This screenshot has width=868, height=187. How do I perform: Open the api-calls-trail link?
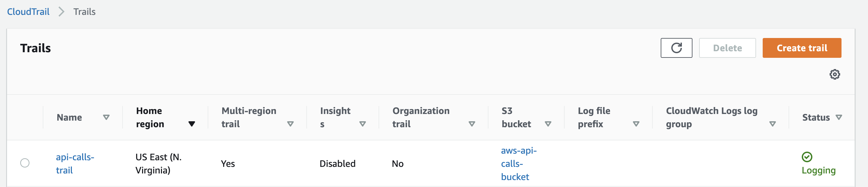point(75,164)
